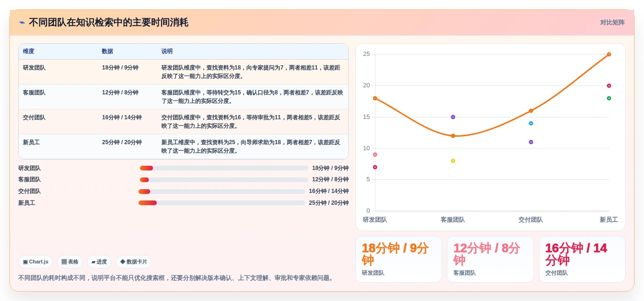Viewport: 644px width, 301px height.
Task: Click the green point at 18 above 新员工
Action: coord(609,98)
